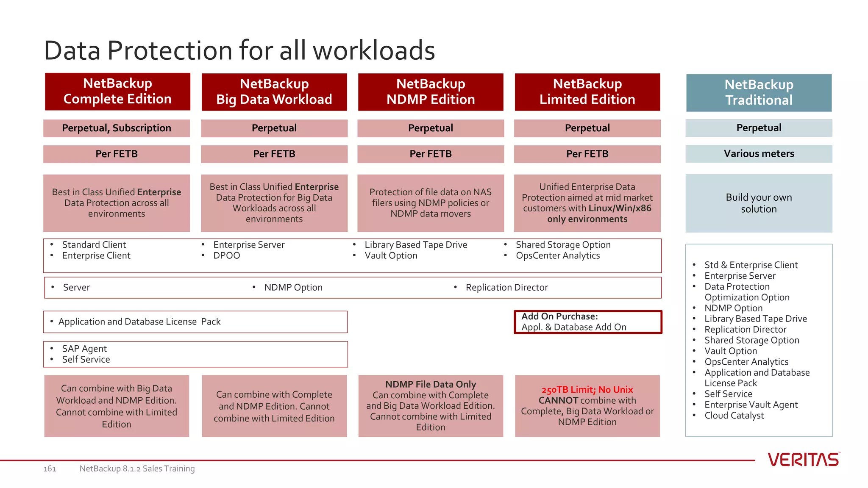
Task: Select 'Shared Storage Option' in the Traditional list
Action: (x=752, y=341)
